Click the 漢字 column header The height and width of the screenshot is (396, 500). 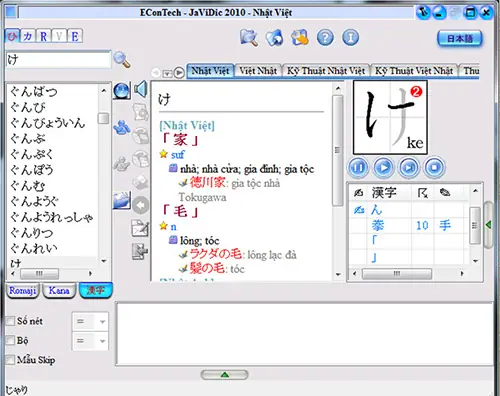click(x=384, y=193)
